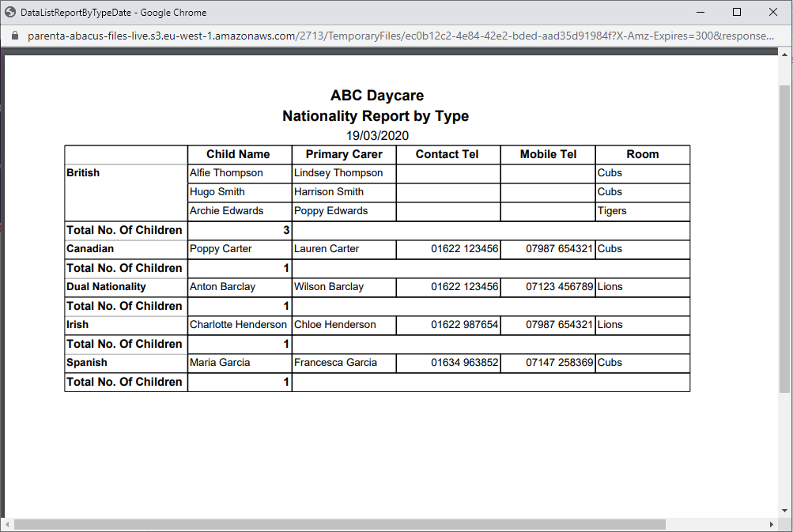793x532 pixels.
Task: Click the vertical scrollbar up arrow
Action: coord(784,54)
